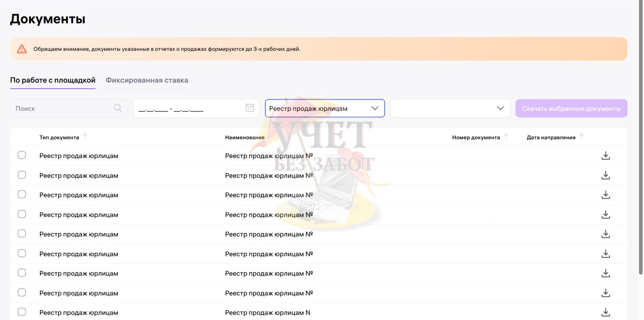The height and width of the screenshot is (320, 644).
Task: Open the Реестр продаж юрлицам dropdown
Action: pyautogui.click(x=325, y=108)
